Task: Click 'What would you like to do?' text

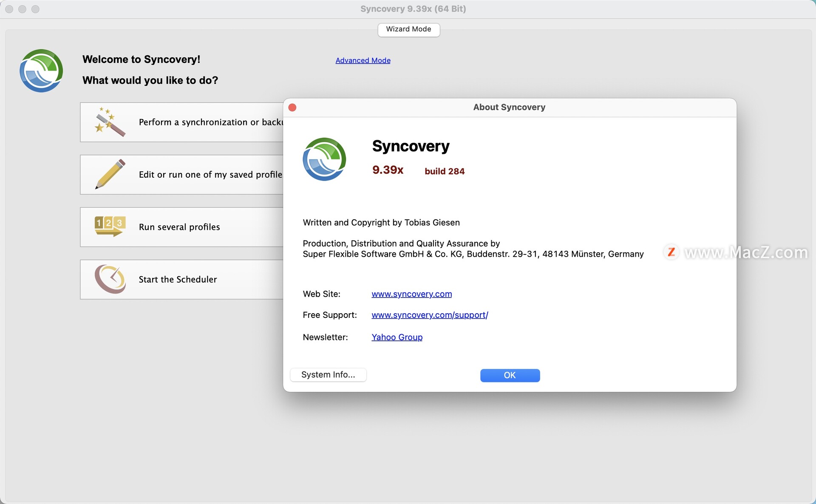Action: pos(150,80)
